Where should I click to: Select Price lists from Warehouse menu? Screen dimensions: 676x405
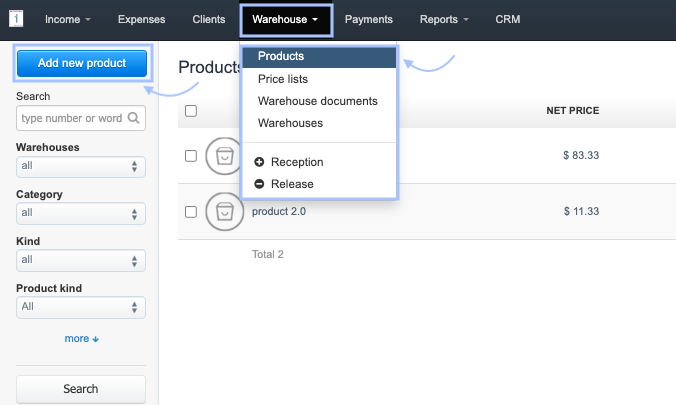pyautogui.click(x=283, y=79)
